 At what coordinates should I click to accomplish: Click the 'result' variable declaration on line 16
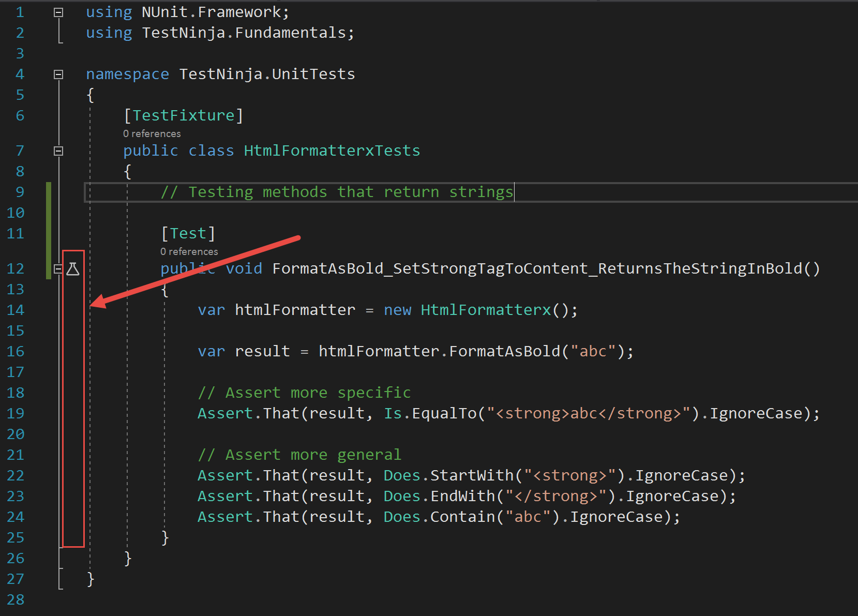pyautogui.click(x=263, y=351)
